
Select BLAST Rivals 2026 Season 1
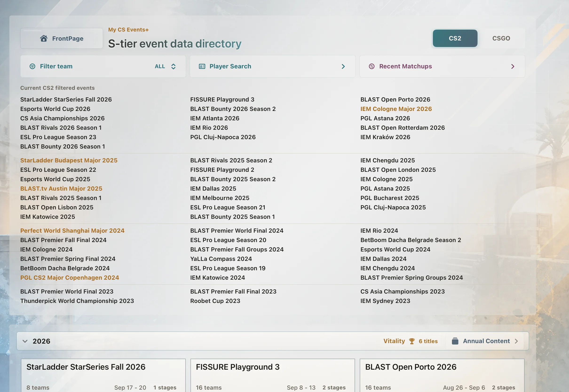pos(61,128)
